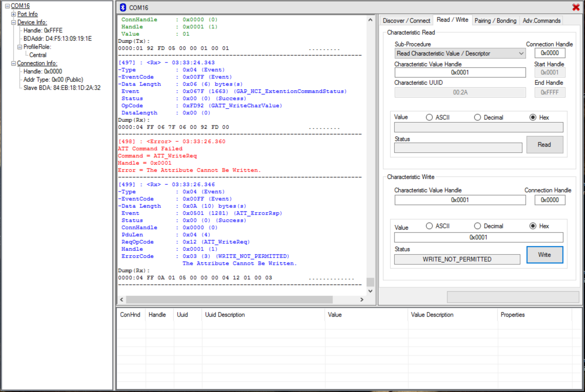
Task: Click the Read Status field
Action: coord(458,148)
